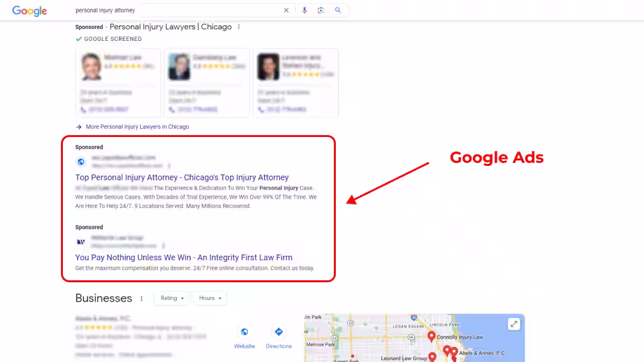The width and height of the screenshot is (644, 362).
Task: Get Directions to the first business
Action: tap(279, 337)
